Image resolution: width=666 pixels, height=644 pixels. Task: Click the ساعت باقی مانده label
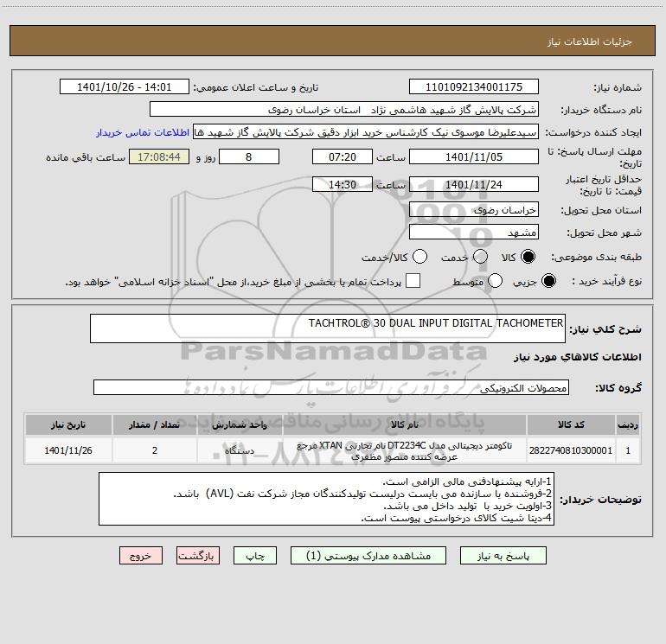[x=86, y=157]
